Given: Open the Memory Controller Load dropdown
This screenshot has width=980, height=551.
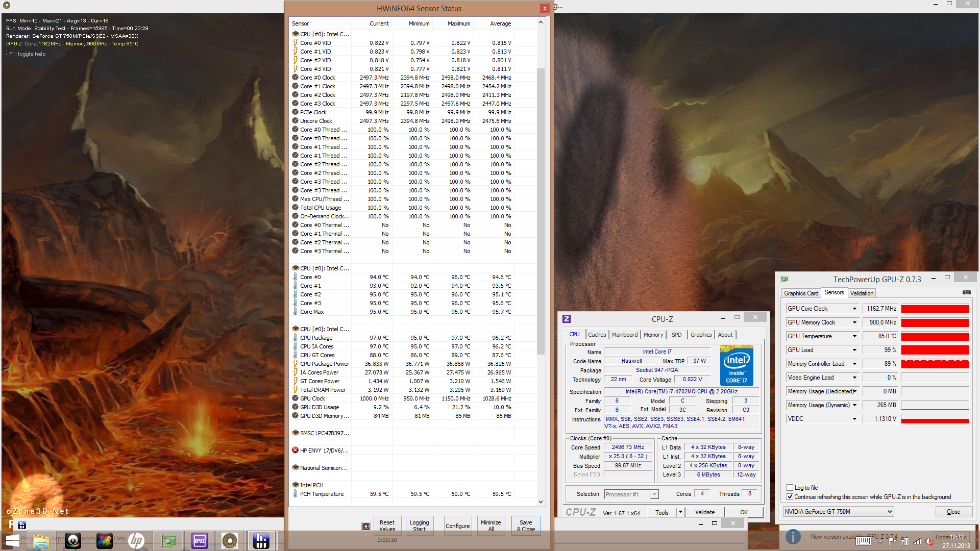Looking at the screenshot, I should (854, 364).
